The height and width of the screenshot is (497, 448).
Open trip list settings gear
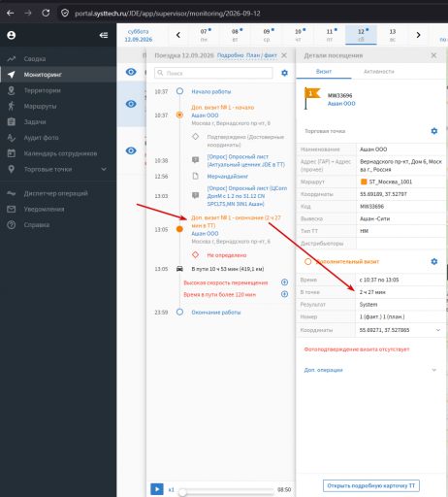click(284, 73)
